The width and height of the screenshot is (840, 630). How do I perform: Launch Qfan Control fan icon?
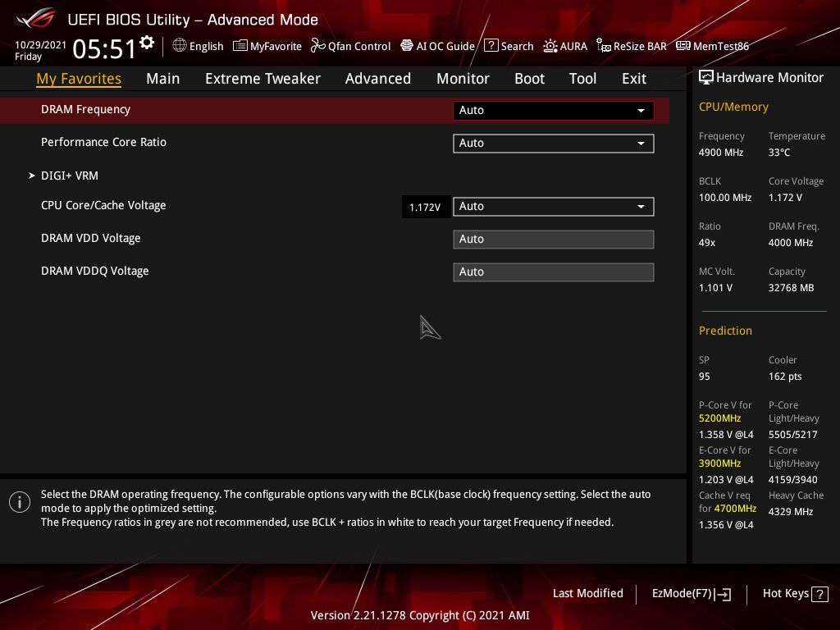pyautogui.click(x=317, y=46)
